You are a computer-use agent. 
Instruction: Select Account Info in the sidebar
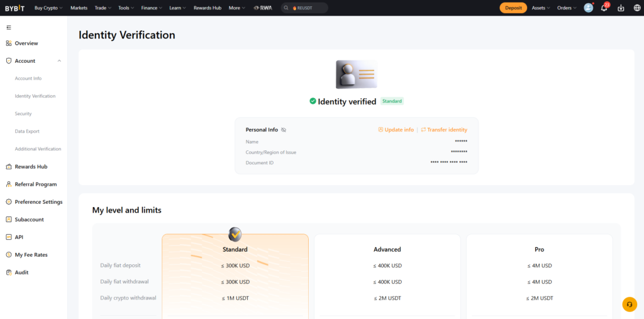click(28, 79)
